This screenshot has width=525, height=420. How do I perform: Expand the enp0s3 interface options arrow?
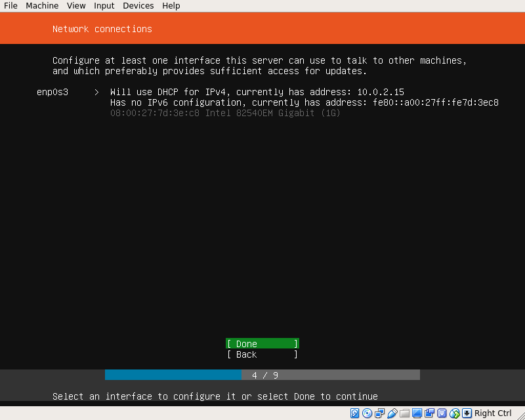coord(96,92)
